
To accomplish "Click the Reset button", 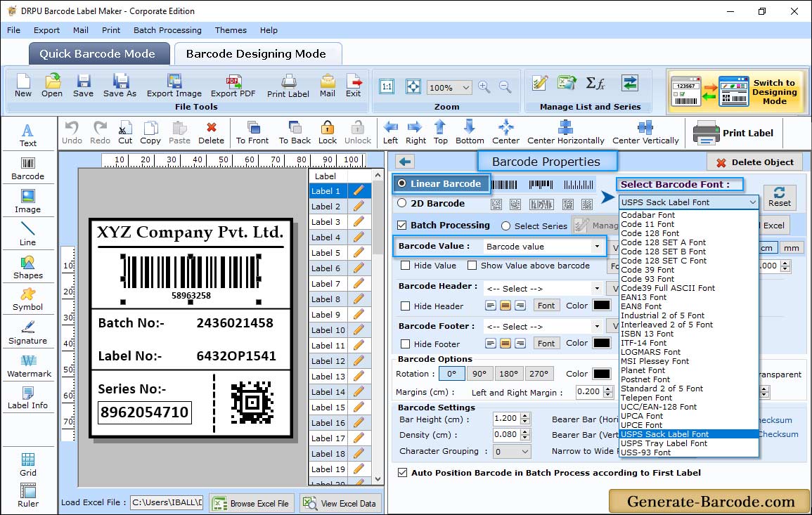I will [780, 196].
